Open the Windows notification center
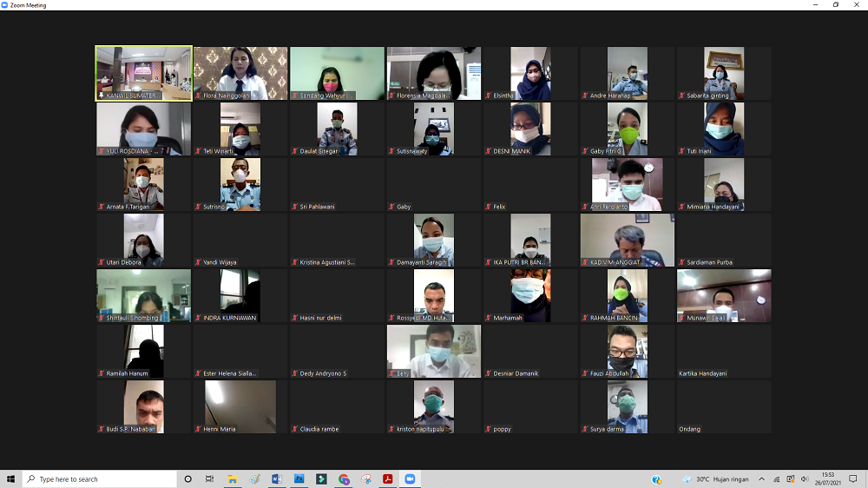The height and width of the screenshot is (488, 868). point(854,478)
